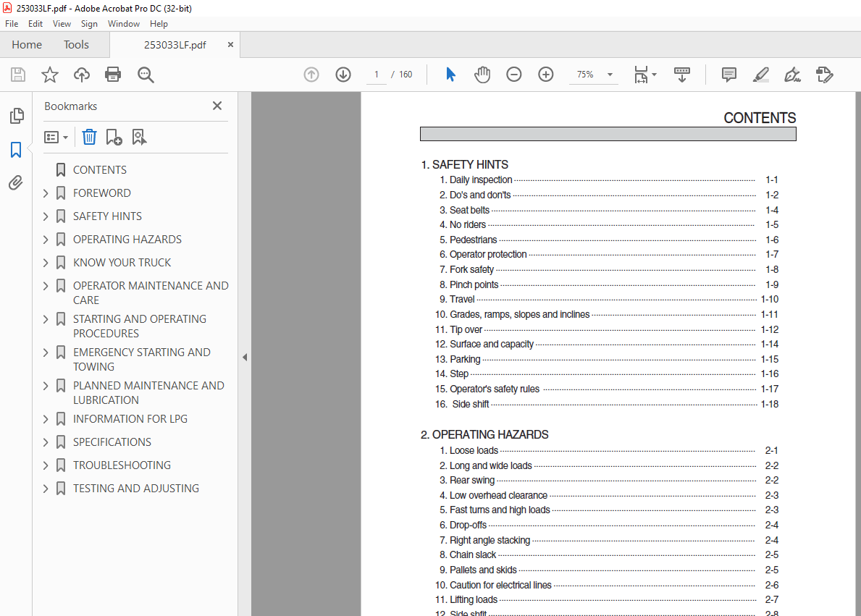This screenshot has width=861, height=616.
Task: Close the 253033LF.pdf tab
Action: (230, 44)
